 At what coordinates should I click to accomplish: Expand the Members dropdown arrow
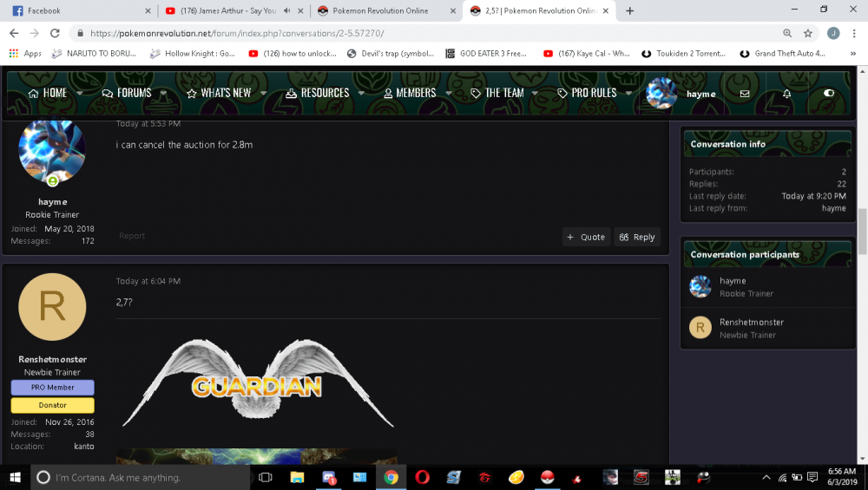449,93
